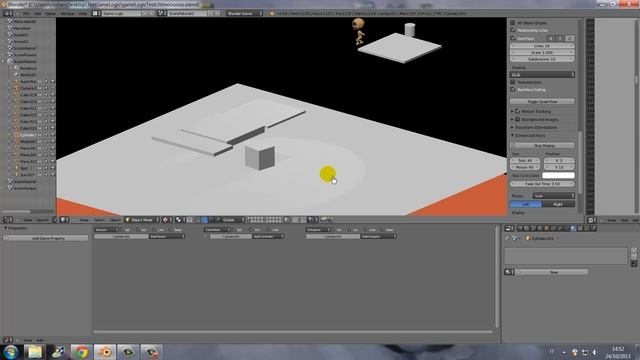
Task: Open the File menu
Action: click(x=26, y=13)
